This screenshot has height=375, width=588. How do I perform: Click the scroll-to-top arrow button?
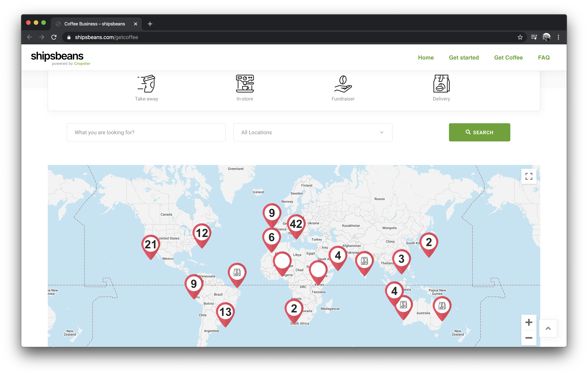(548, 328)
